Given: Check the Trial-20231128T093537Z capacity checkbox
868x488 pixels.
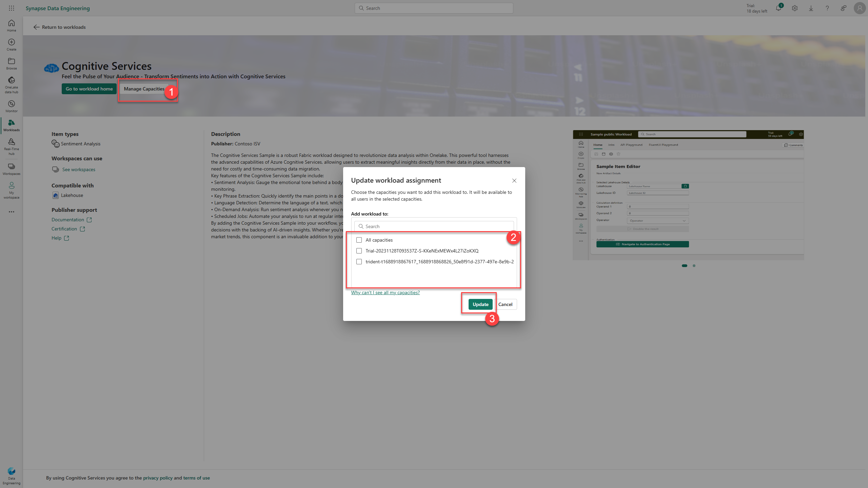Looking at the screenshot, I should click(359, 251).
